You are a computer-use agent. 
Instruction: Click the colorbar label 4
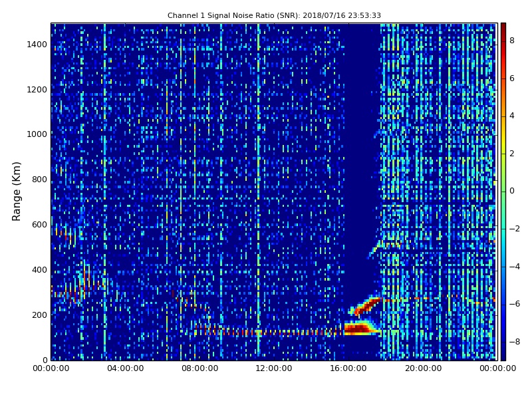(512, 116)
